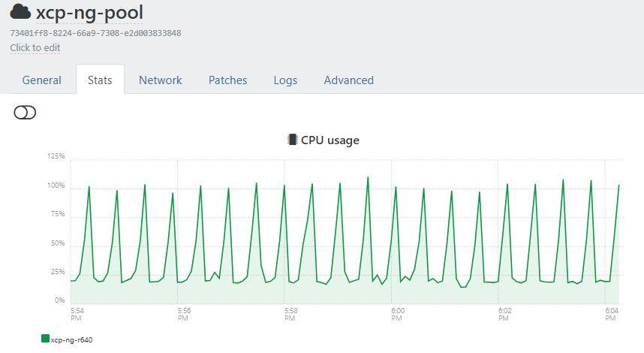The image size is (644, 353).
Task: Show the Advanced tab
Action: [x=348, y=80]
